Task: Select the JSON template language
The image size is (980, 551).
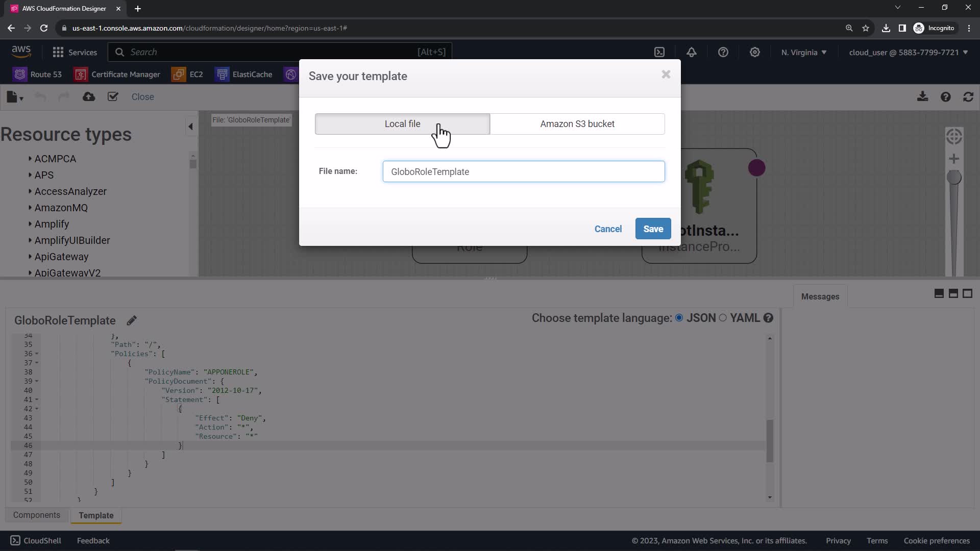Action: click(679, 318)
